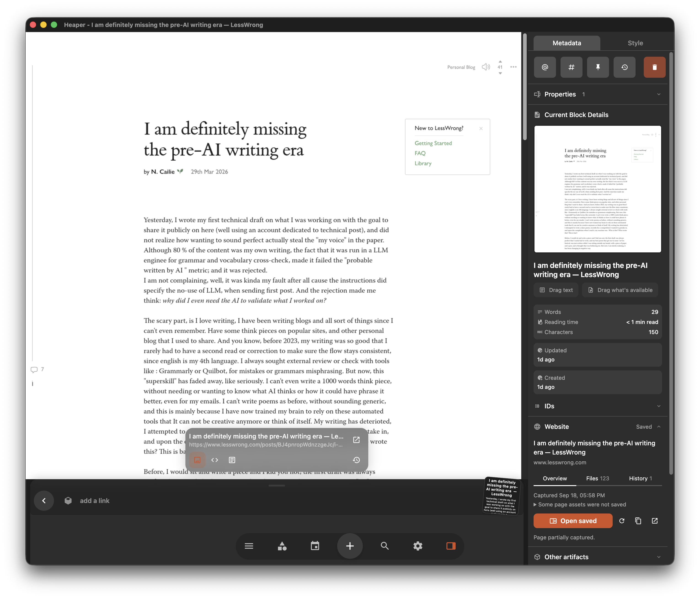Click the page preview thumbnail in Current Block Details
Screen dimensions: 700x599
click(x=597, y=189)
